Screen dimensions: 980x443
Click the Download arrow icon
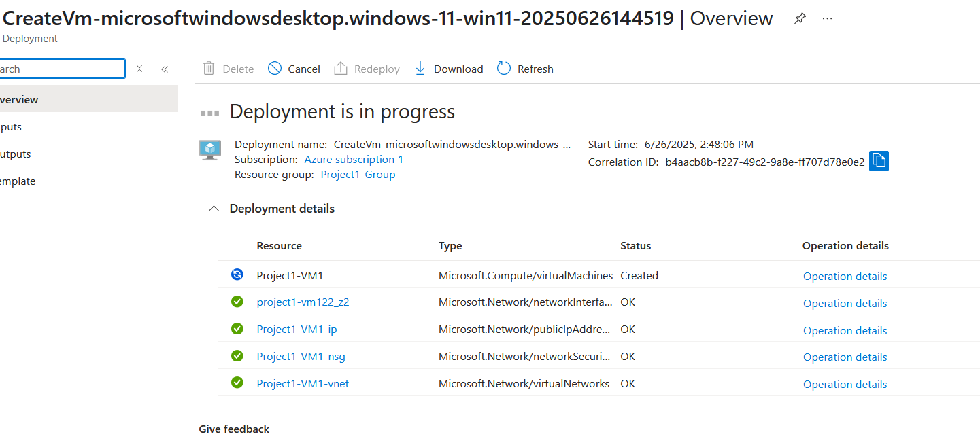click(420, 68)
